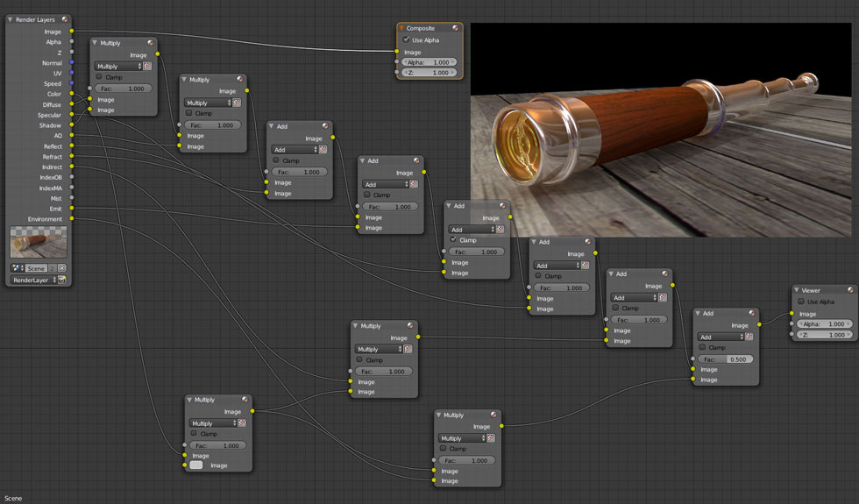Viewport: 859px width, 504px height.
Task: Click the Viewer node preview sphere icon
Action: (x=850, y=290)
